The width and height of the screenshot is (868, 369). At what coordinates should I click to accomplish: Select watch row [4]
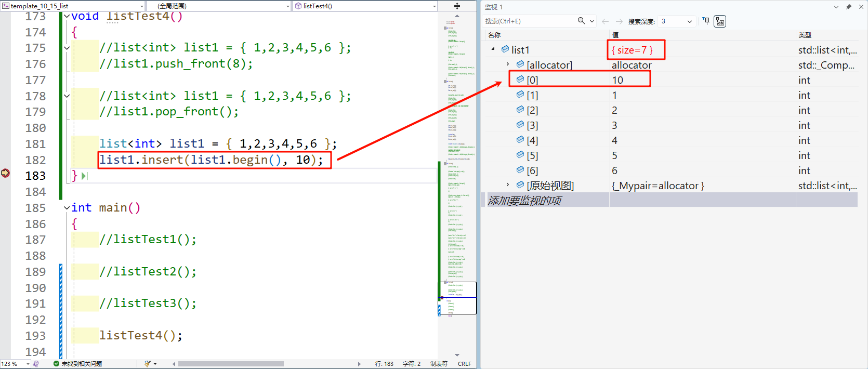tap(670, 140)
